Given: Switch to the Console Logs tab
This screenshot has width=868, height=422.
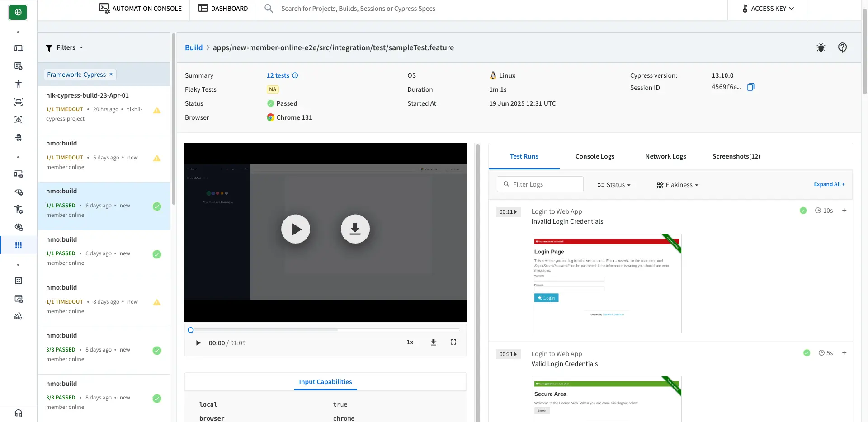Looking at the screenshot, I should pyautogui.click(x=594, y=156).
